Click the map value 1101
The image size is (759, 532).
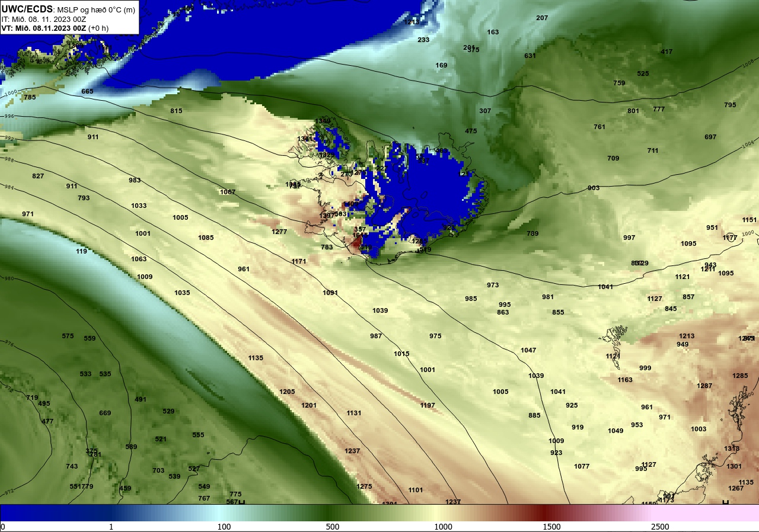(x=416, y=490)
